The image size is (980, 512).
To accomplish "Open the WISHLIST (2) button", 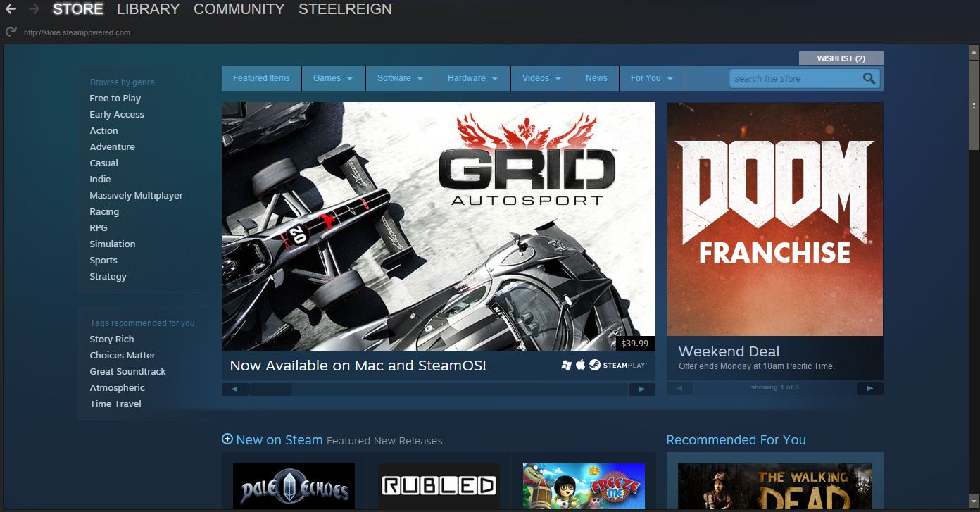I will click(841, 58).
